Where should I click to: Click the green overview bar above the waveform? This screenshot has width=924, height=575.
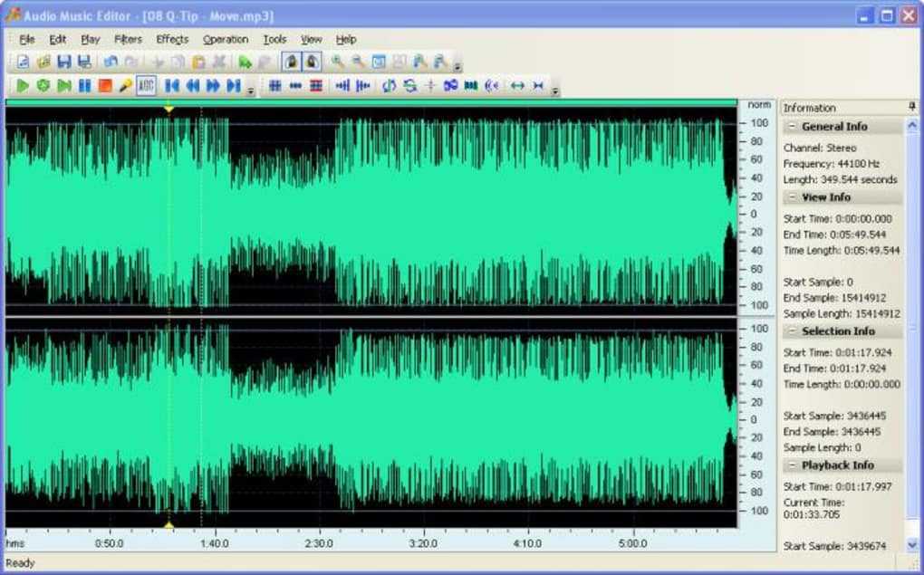click(x=371, y=102)
